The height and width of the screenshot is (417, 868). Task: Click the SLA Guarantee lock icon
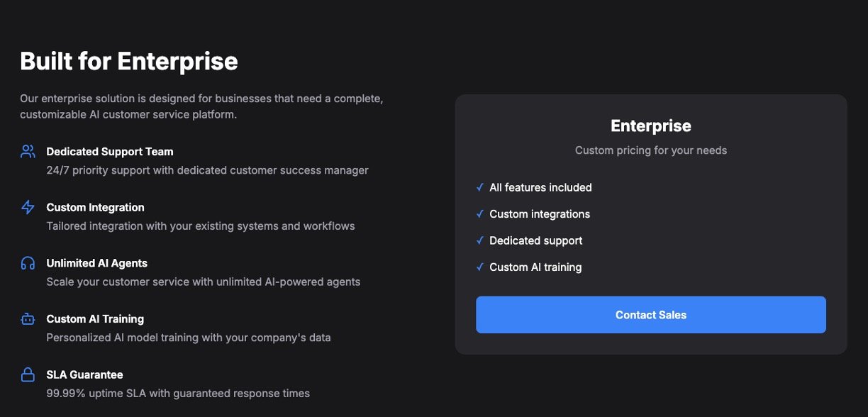28,374
